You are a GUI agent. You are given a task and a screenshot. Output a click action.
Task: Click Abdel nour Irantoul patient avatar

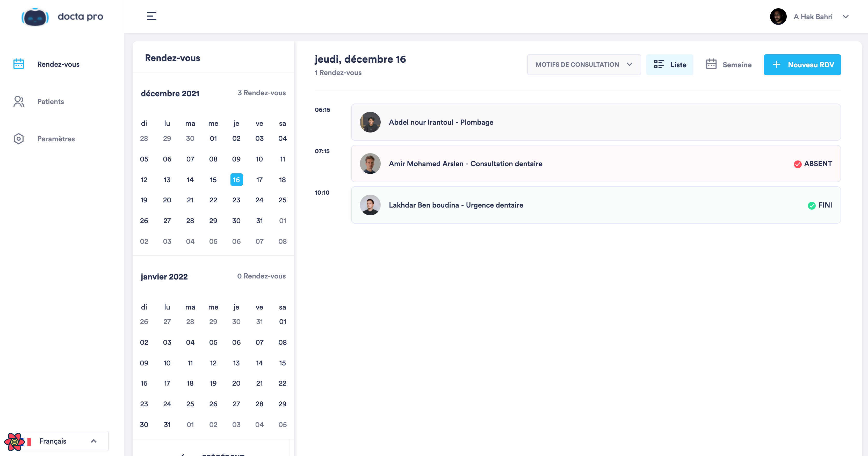point(370,122)
